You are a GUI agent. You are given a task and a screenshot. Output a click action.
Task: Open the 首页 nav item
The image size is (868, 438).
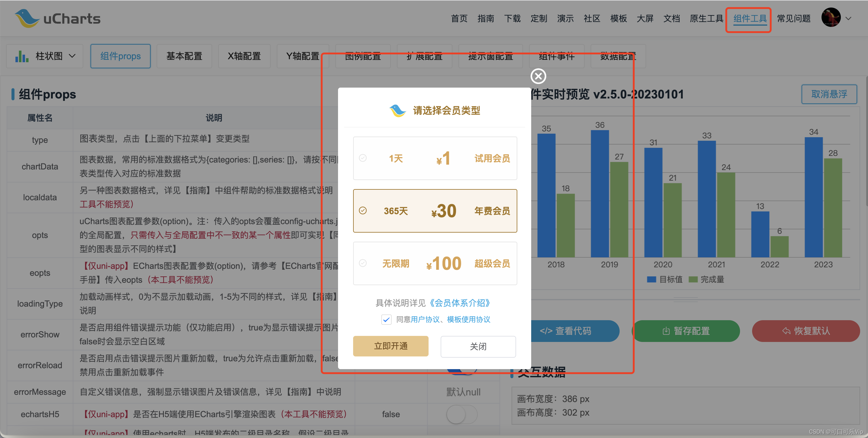point(459,18)
